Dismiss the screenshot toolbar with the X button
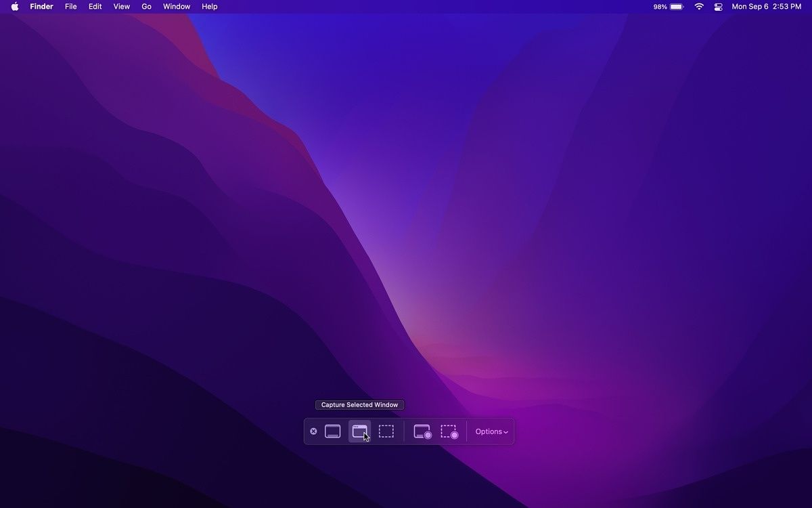Image resolution: width=812 pixels, height=508 pixels. tap(313, 431)
